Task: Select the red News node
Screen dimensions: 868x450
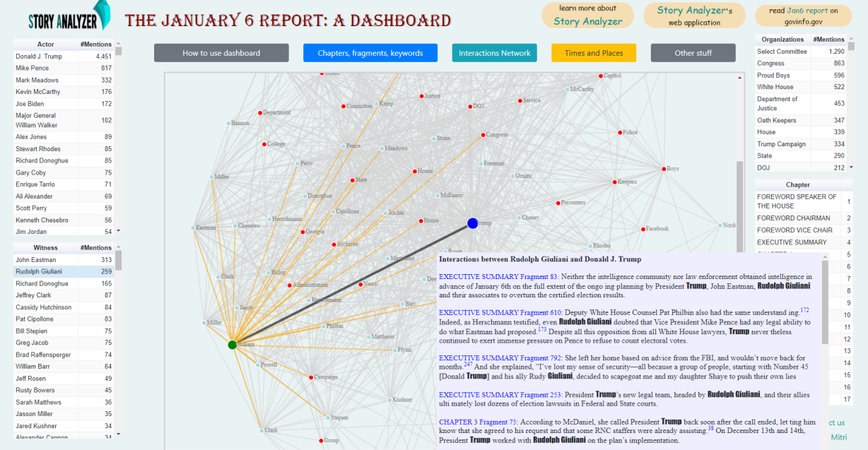Action: coord(361,284)
